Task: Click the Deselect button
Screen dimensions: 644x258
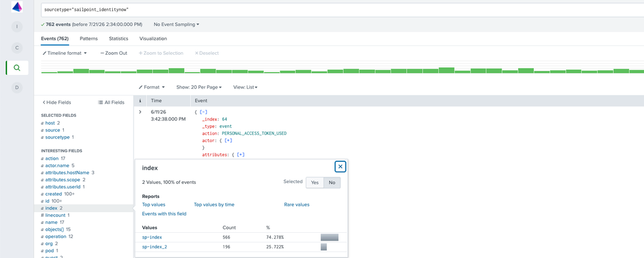Action: tap(206, 54)
